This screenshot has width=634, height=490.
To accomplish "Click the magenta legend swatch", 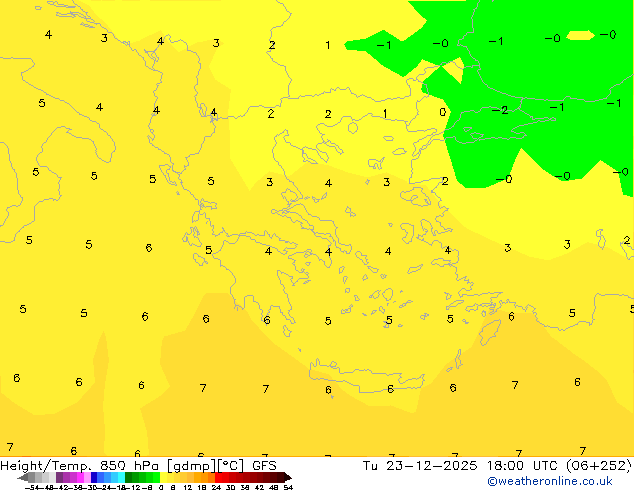I will 80,477.
